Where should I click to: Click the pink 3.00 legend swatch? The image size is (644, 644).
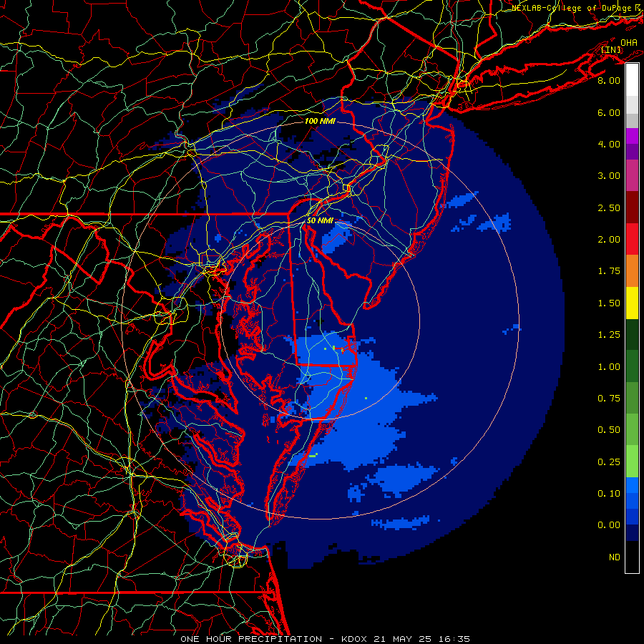point(632,176)
